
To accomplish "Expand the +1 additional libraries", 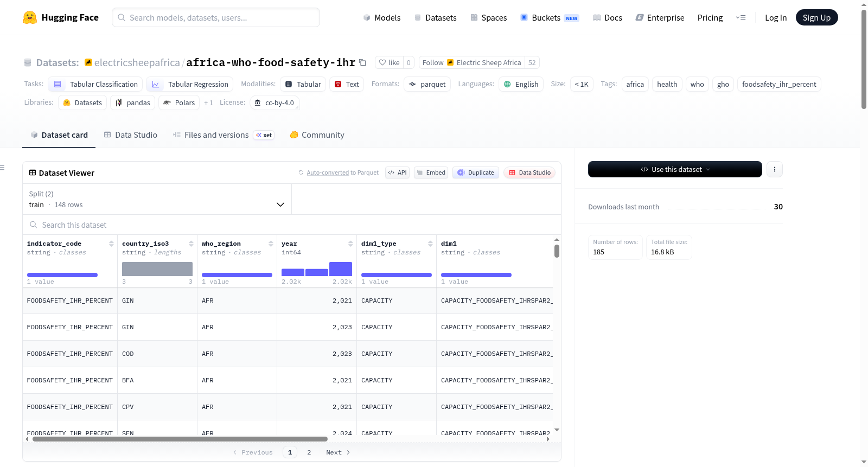I will pyautogui.click(x=208, y=103).
